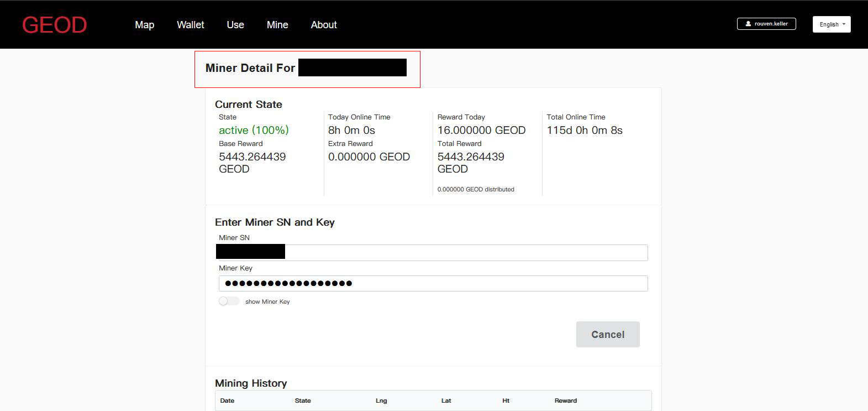The width and height of the screenshot is (868, 411).
Task: Click the State column in Mining History
Action: click(303, 400)
